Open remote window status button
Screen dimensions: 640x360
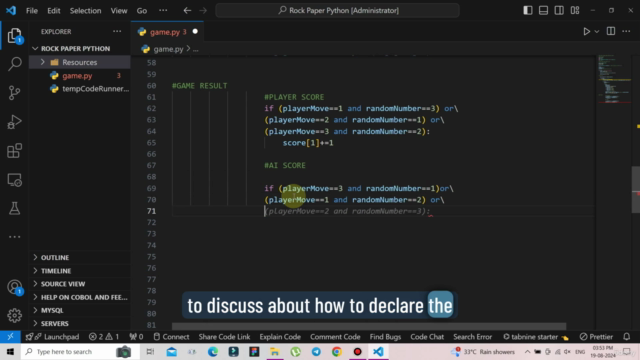click(x=10, y=337)
